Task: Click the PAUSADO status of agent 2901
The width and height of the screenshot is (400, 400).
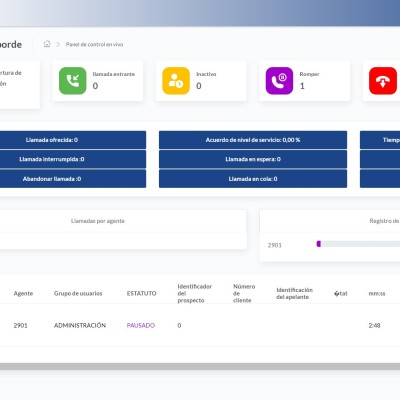Action: point(141,325)
